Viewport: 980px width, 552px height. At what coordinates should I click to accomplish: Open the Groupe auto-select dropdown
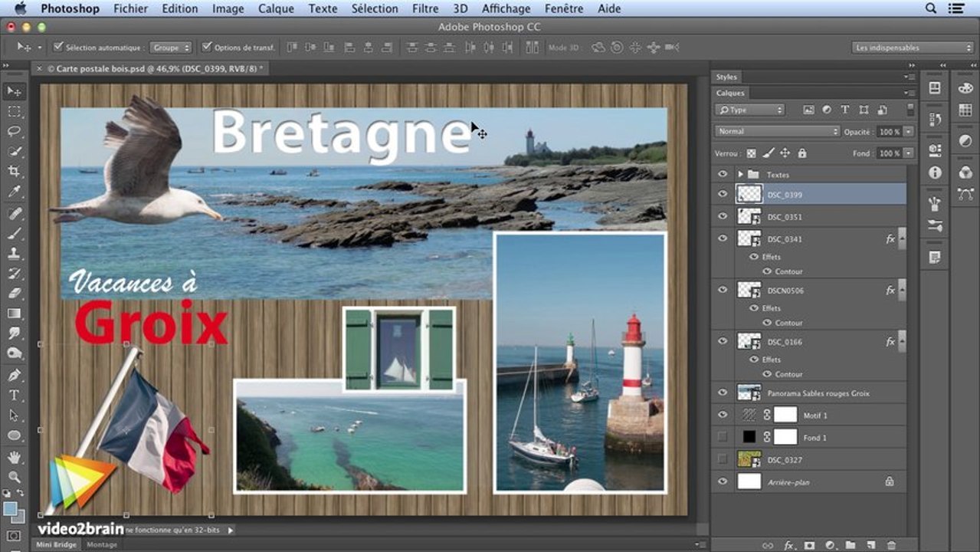170,48
